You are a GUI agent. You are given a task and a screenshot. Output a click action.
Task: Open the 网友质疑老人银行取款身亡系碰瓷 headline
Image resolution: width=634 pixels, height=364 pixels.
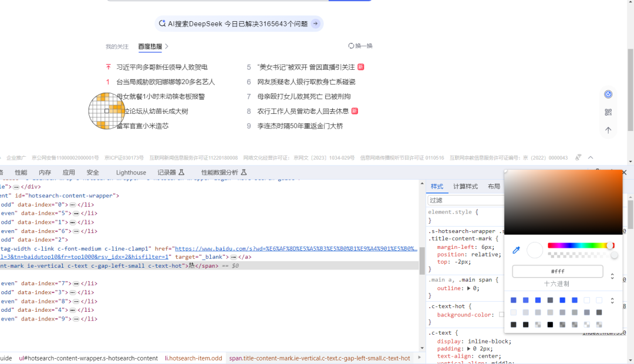306,82
